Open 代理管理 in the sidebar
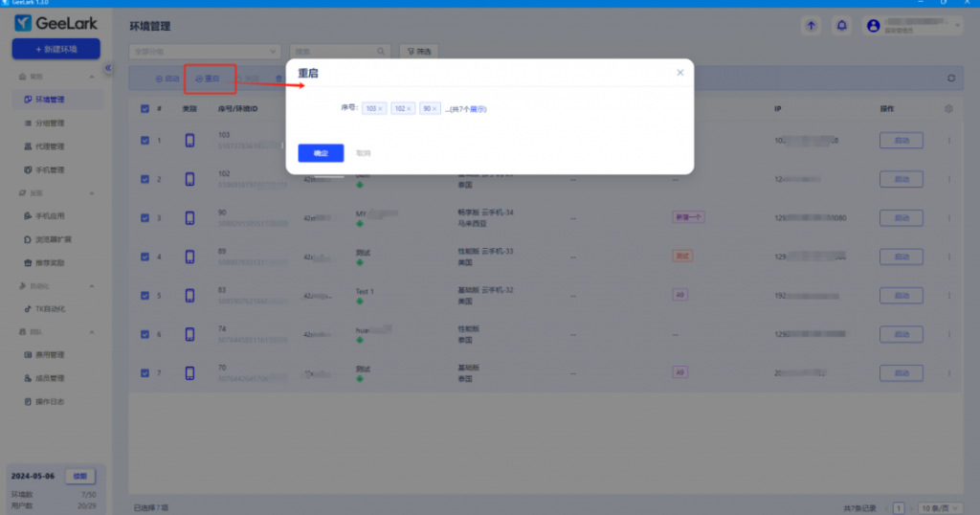 [x=50, y=146]
